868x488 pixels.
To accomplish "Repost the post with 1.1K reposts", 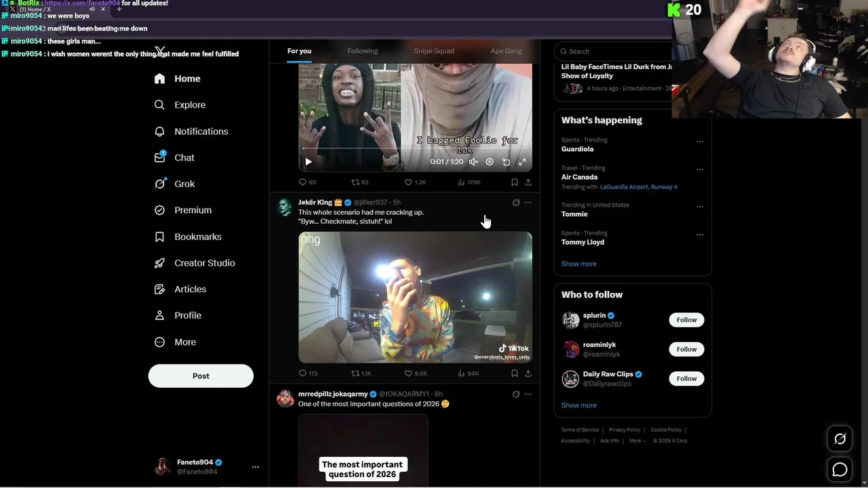I will (x=361, y=373).
